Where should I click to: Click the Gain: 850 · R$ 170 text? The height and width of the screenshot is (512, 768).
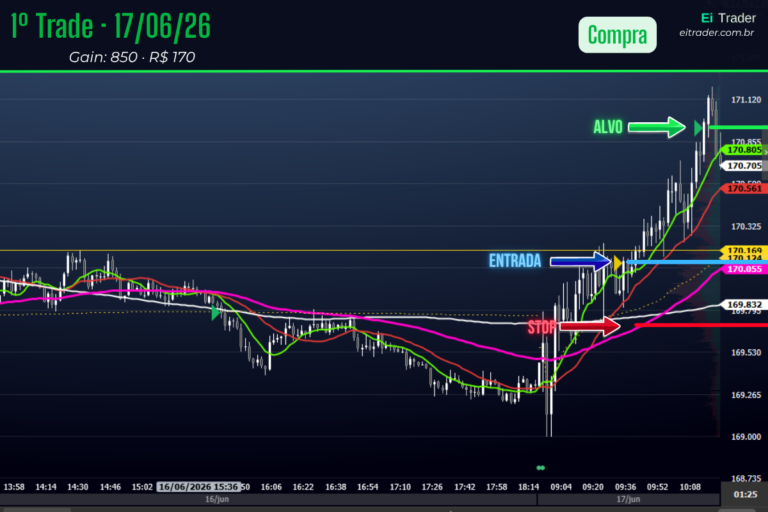(x=132, y=57)
